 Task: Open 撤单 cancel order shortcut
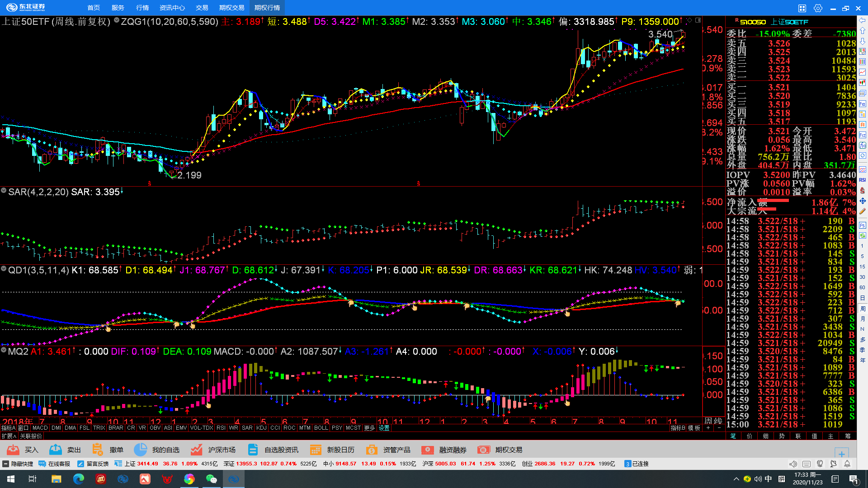tap(97, 450)
